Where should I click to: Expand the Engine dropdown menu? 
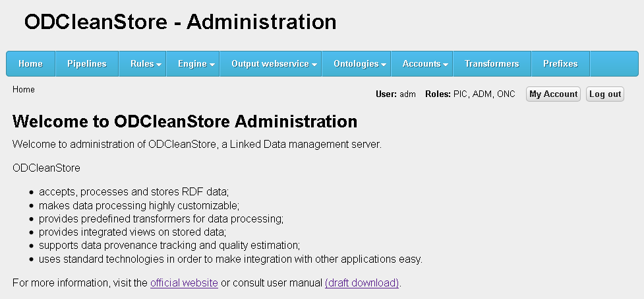[x=196, y=64]
